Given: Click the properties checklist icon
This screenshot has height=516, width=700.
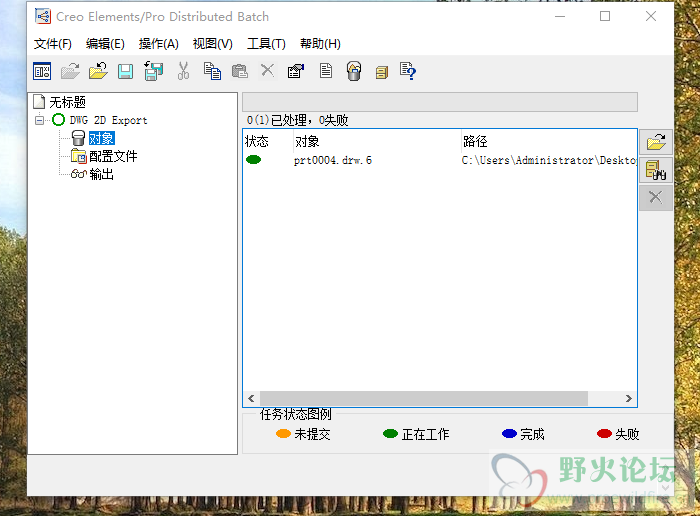Looking at the screenshot, I should pos(296,71).
